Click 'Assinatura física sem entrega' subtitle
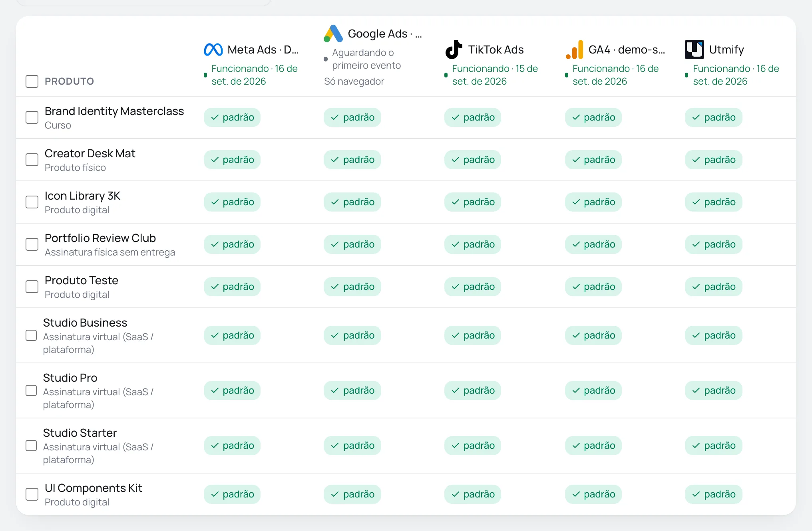The width and height of the screenshot is (812, 531). (x=110, y=252)
